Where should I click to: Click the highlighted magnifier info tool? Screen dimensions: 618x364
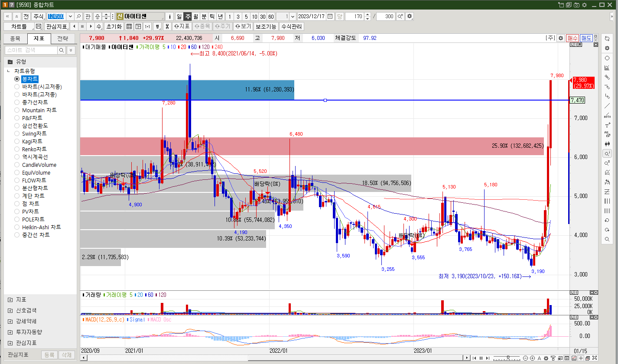607,153
